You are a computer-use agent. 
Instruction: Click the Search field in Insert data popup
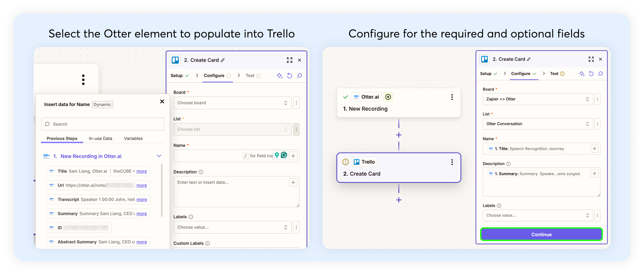[103, 124]
